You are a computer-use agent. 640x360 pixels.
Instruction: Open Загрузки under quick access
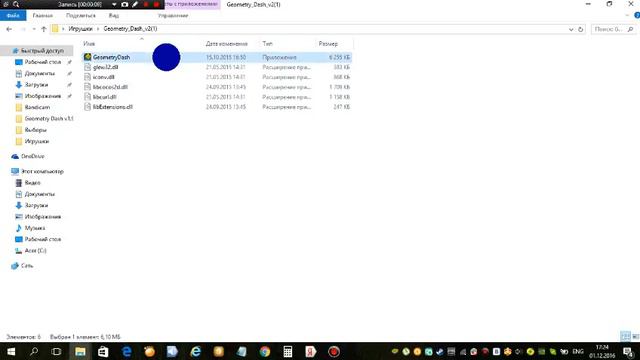(x=36, y=85)
